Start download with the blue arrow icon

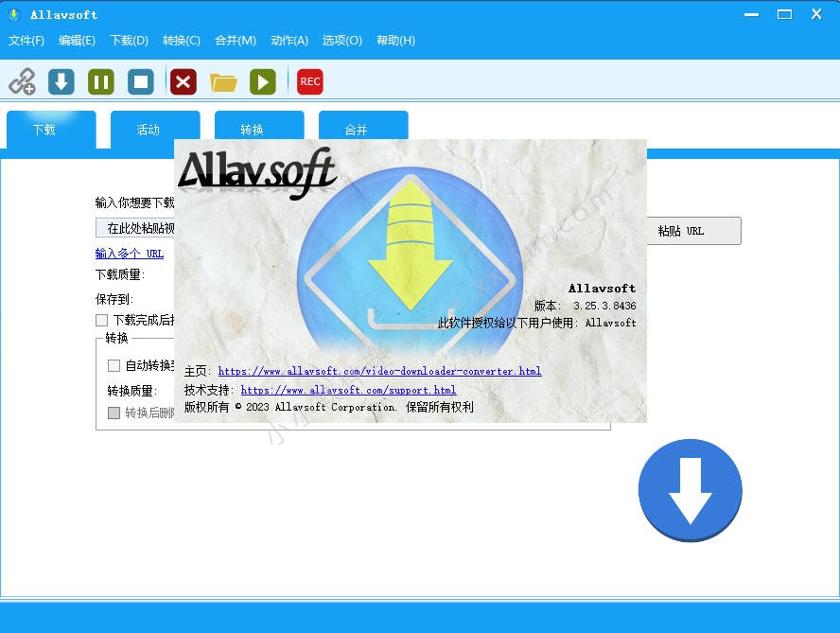click(61, 82)
